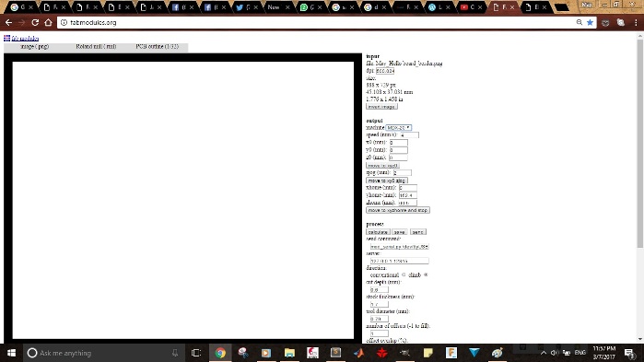Open Task View from the taskbar

tap(196, 353)
